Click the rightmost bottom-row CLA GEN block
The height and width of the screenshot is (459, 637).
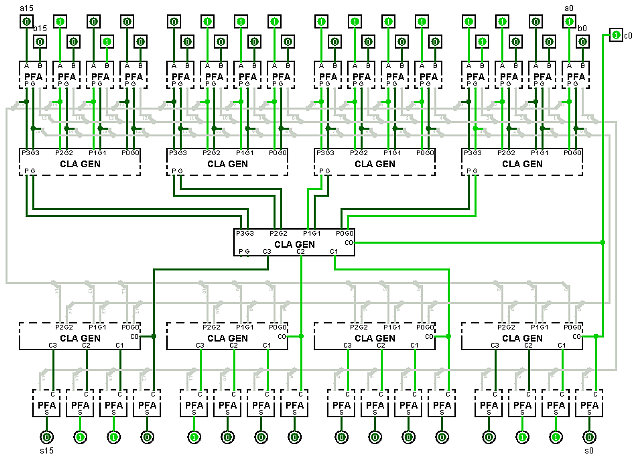[524, 337]
